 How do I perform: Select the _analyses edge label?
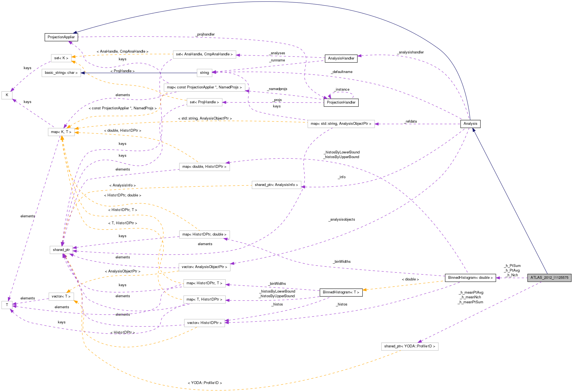coord(277,53)
